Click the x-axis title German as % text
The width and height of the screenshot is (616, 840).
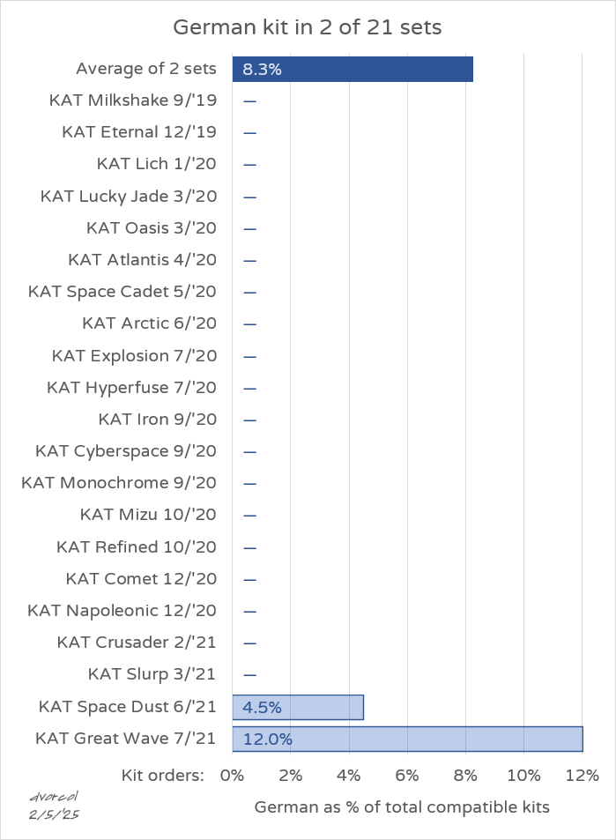click(x=402, y=808)
